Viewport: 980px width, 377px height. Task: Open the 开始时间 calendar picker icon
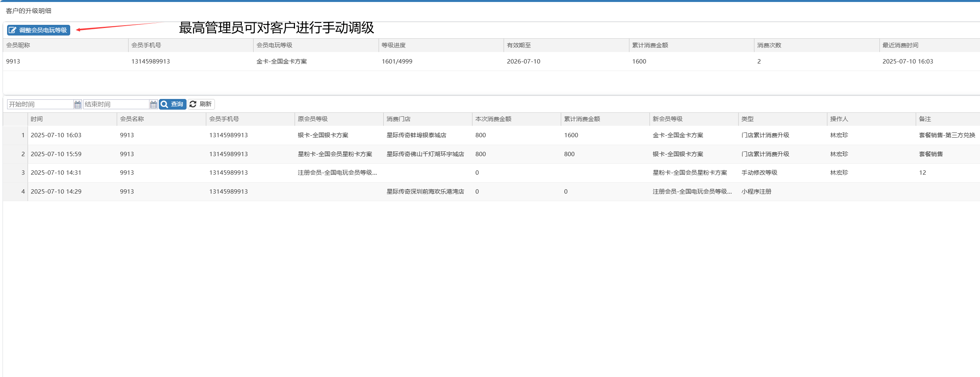pyautogui.click(x=78, y=105)
